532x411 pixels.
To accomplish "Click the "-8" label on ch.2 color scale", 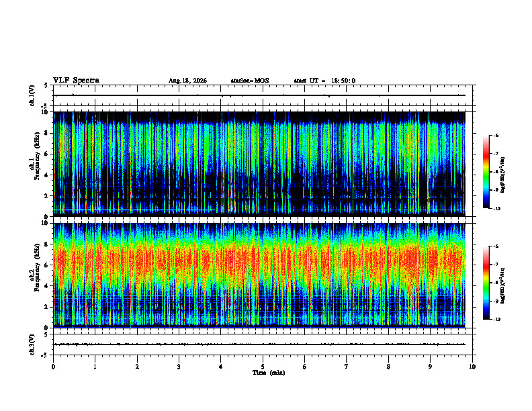I will [496, 283].
